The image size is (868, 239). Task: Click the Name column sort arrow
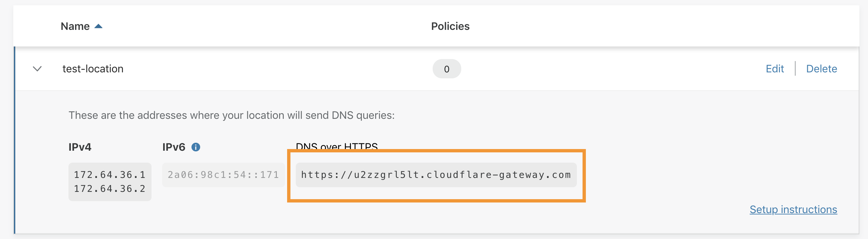coord(98,26)
